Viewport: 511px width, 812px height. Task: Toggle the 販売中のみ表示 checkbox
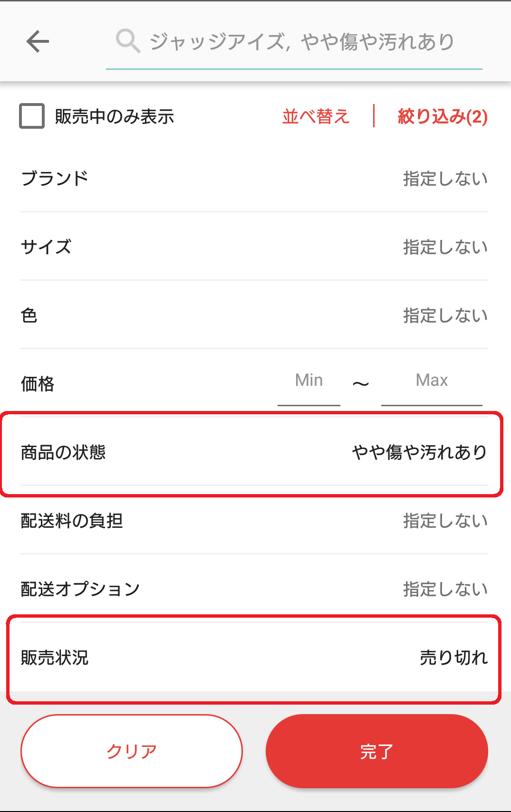(x=32, y=116)
